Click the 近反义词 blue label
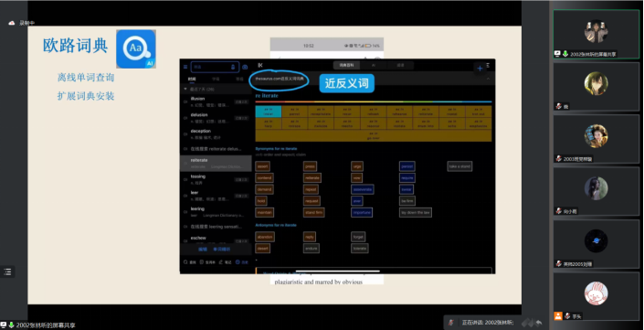644x330 pixels. click(347, 83)
